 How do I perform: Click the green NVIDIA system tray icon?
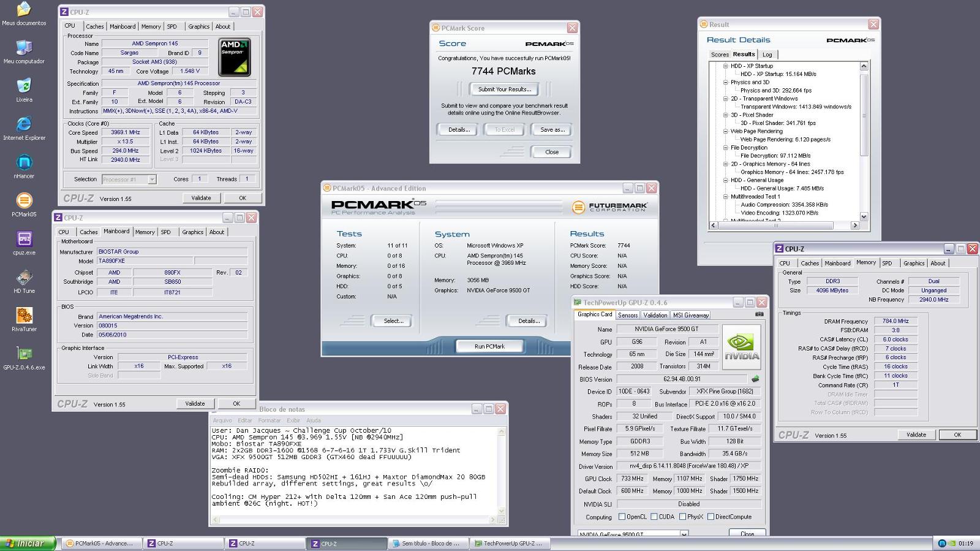pyautogui.click(x=952, y=543)
